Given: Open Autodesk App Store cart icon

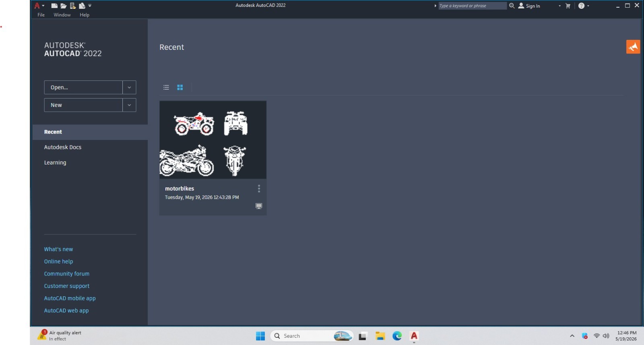Looking at the screenshot, I should [x=568, y=6].
